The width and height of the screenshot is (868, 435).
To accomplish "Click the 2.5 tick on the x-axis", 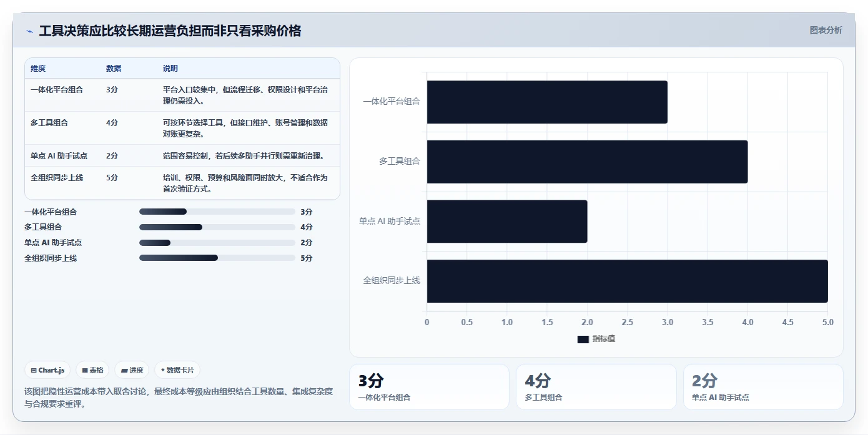I will click(628, 323).
